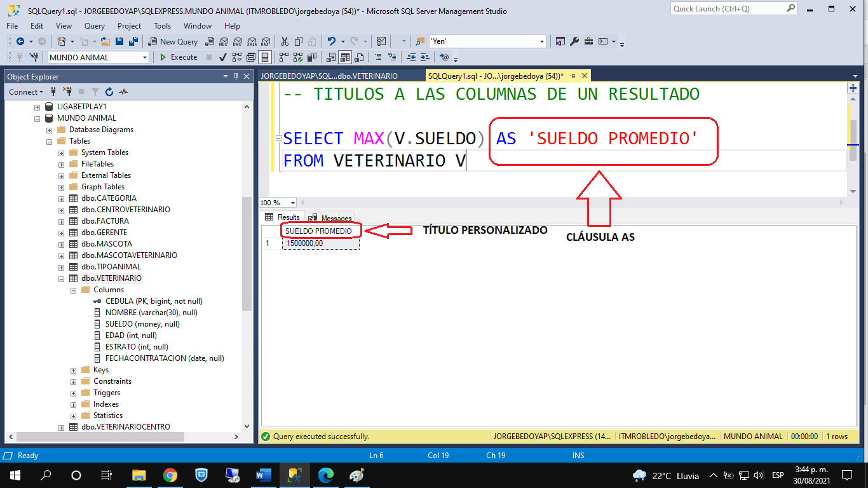Expand the LIGABETPLAY1 database node

(x=37, y=107)
